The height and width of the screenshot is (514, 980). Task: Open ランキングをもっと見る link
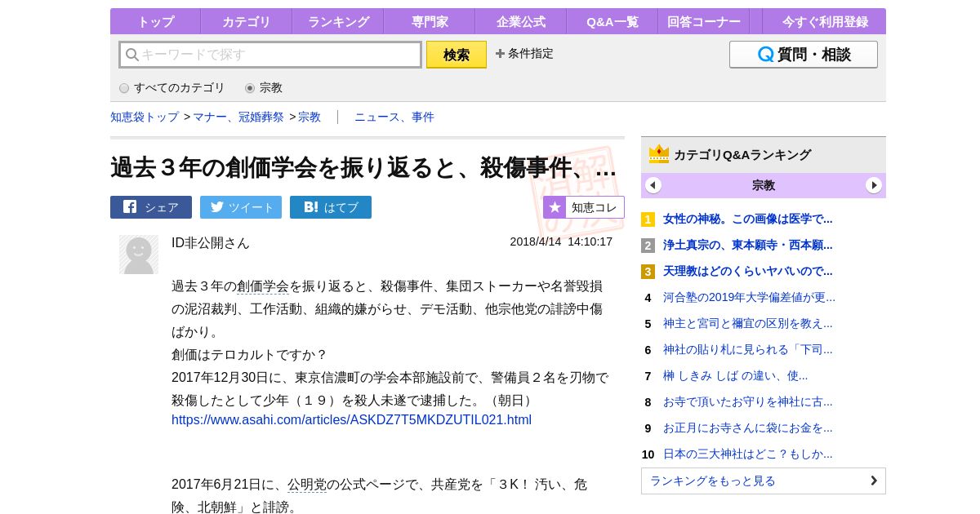coord(764,481)
